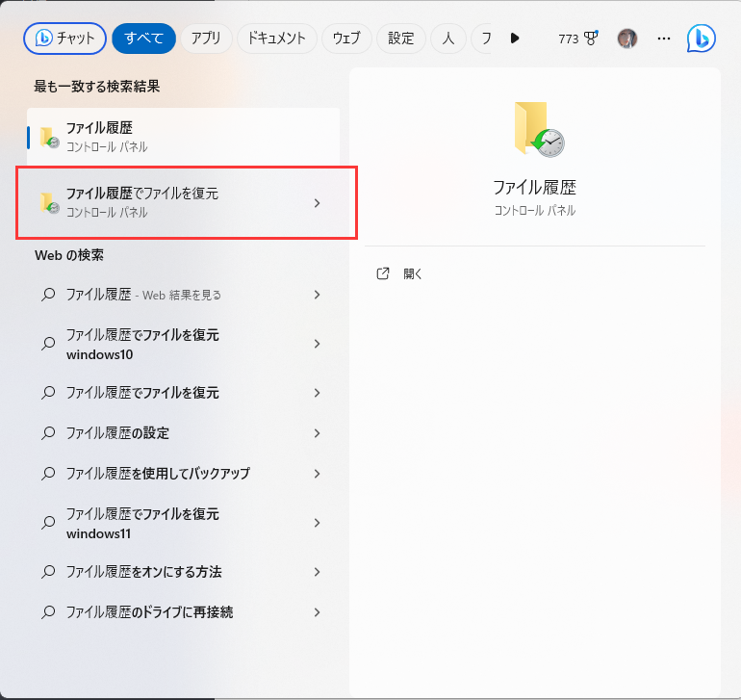Expand chevron for ファイル履歴を使用してバックアップ
The width and height of the screenshot is (741, 700).
pyautogui.click(x=317, y=474)
